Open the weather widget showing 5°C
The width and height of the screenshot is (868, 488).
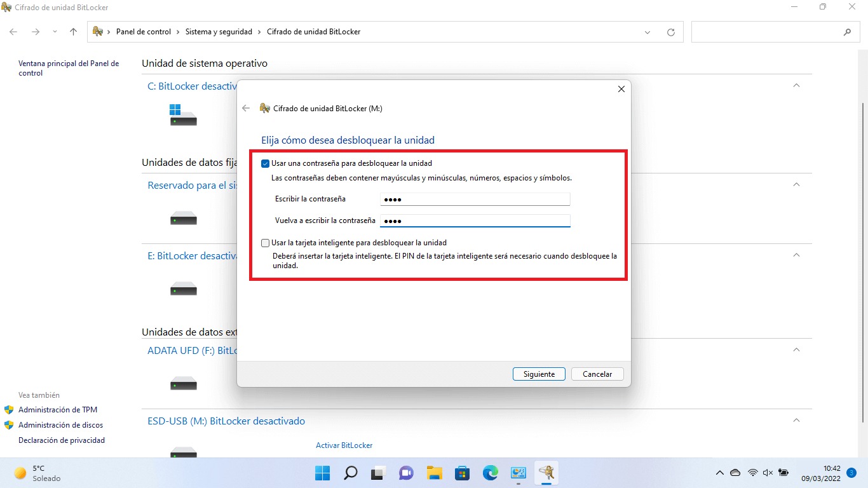point(38,473)
